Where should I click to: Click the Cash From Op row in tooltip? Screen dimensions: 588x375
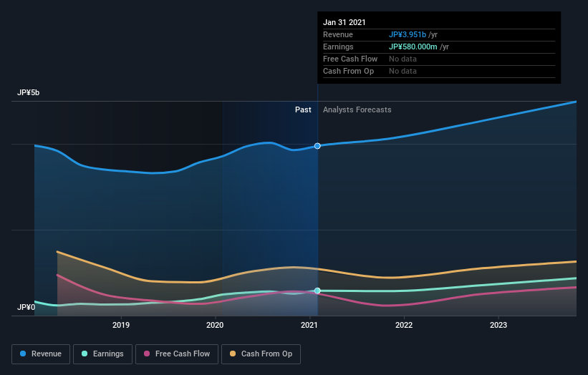(x=439, y=71)
